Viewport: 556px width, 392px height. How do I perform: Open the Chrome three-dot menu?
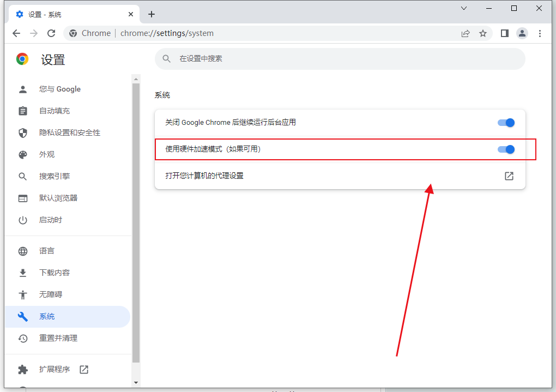(540, 33)
